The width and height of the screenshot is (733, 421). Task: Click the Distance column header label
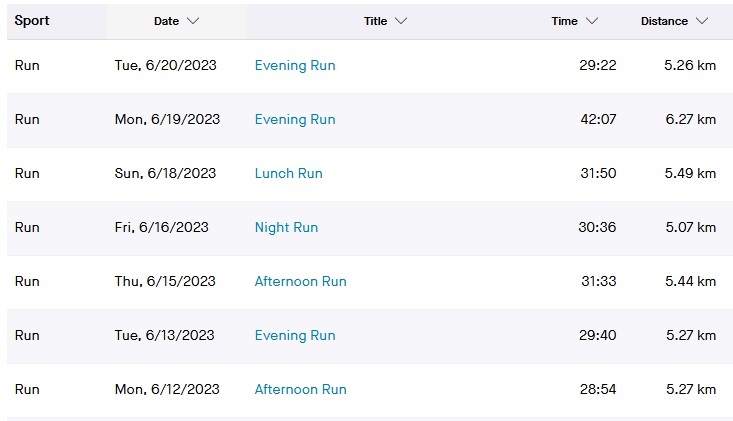coord(664,21)
